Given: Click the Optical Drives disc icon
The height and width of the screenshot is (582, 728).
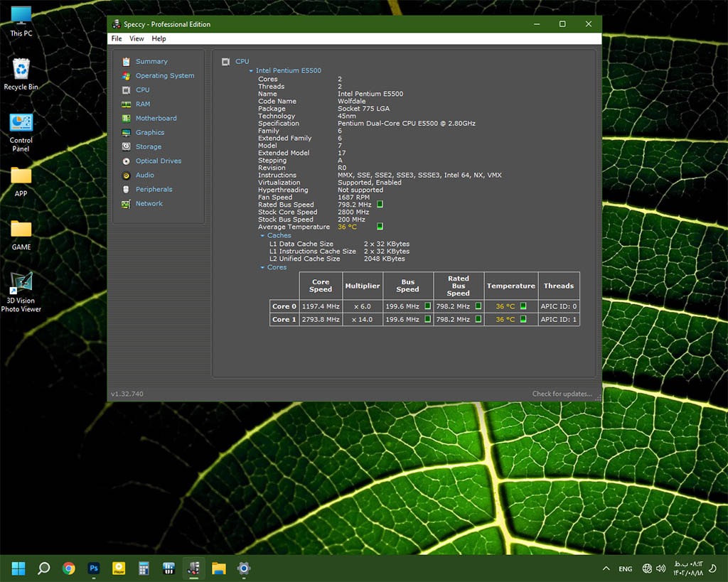Looking at the screenshot, I should point(126,161).
